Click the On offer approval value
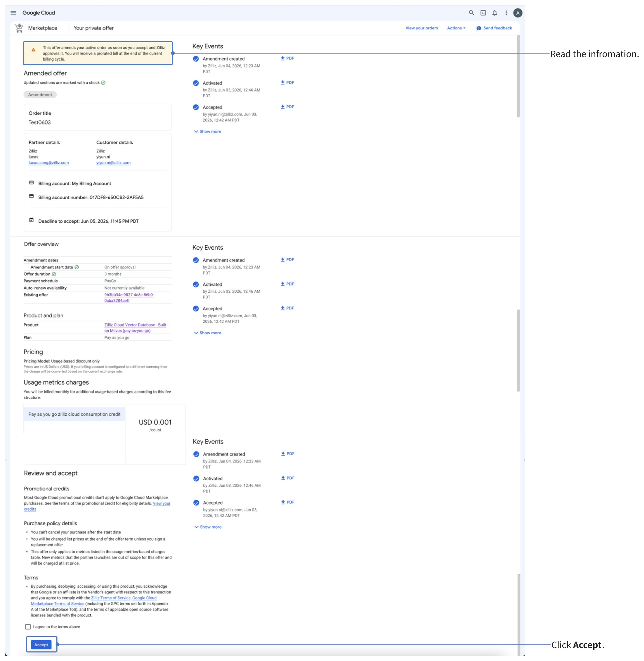This screenshot has width=644, height=661. (120, 267)
